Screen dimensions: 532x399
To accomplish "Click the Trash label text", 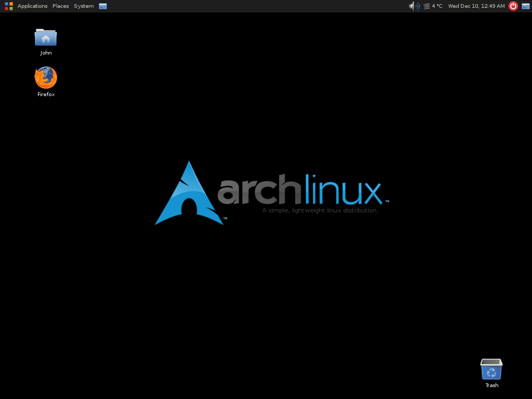I will 491,385.
